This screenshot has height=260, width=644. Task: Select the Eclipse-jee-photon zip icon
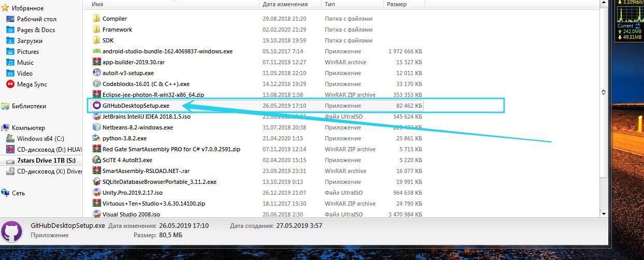pyautogui.click(x=96, y=95)
